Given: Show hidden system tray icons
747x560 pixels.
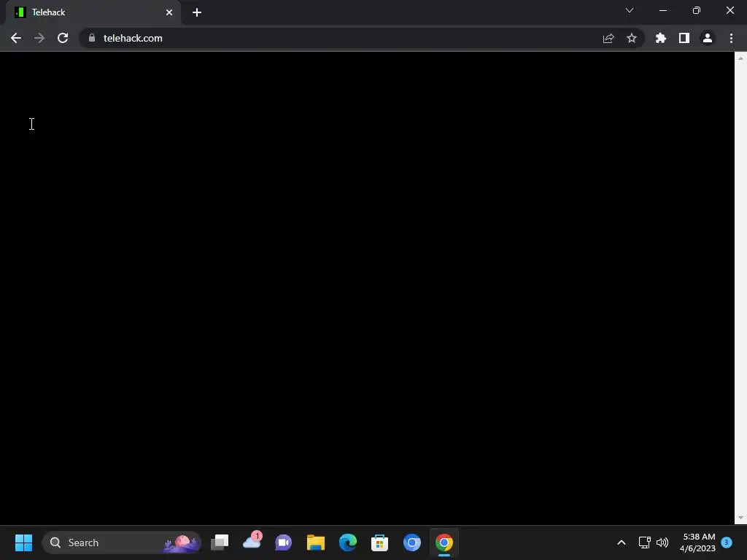Looking at the screenshot, I should pos(622,542).
